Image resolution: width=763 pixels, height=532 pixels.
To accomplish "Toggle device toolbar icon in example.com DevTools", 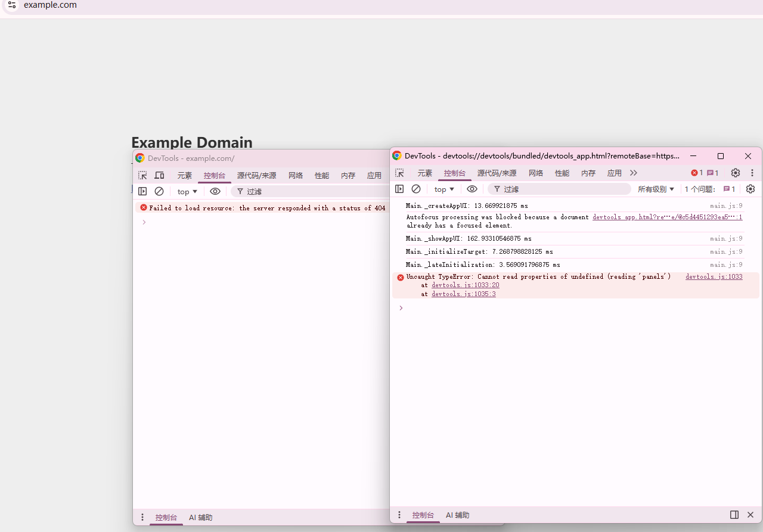I will [159, 175].
